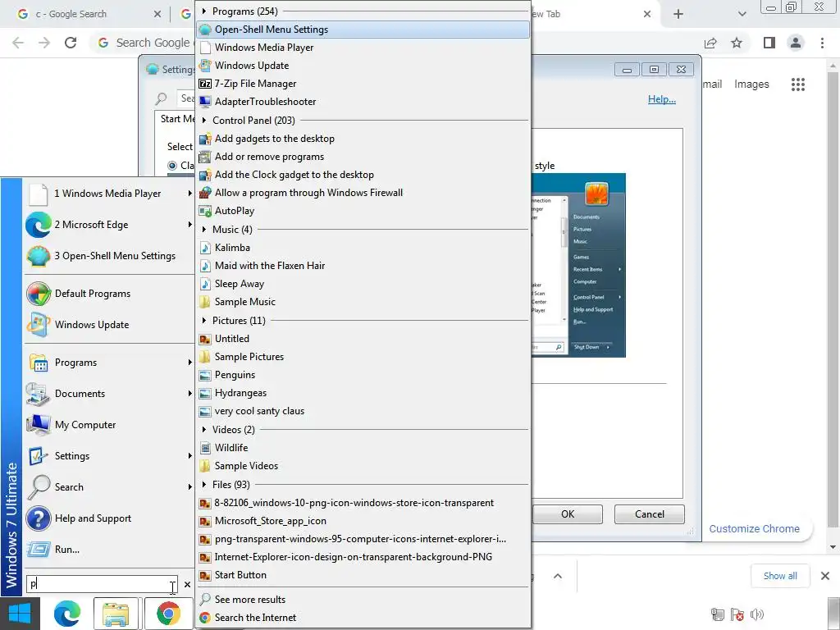Open 8-82106_windows-10-png-icon file

363,503
